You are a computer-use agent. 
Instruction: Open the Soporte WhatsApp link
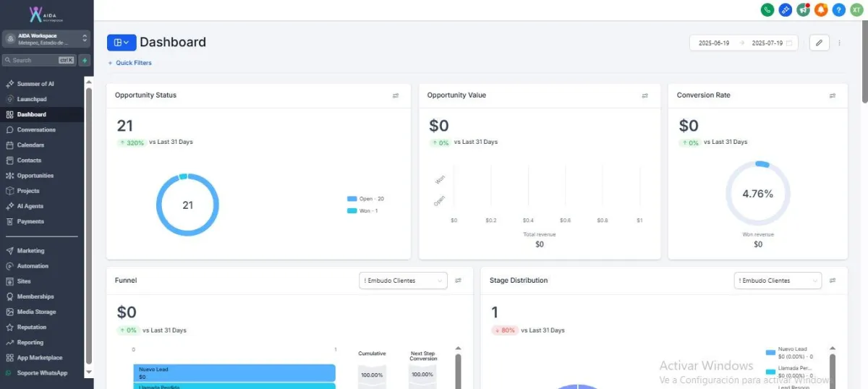[x=42, y=373]
